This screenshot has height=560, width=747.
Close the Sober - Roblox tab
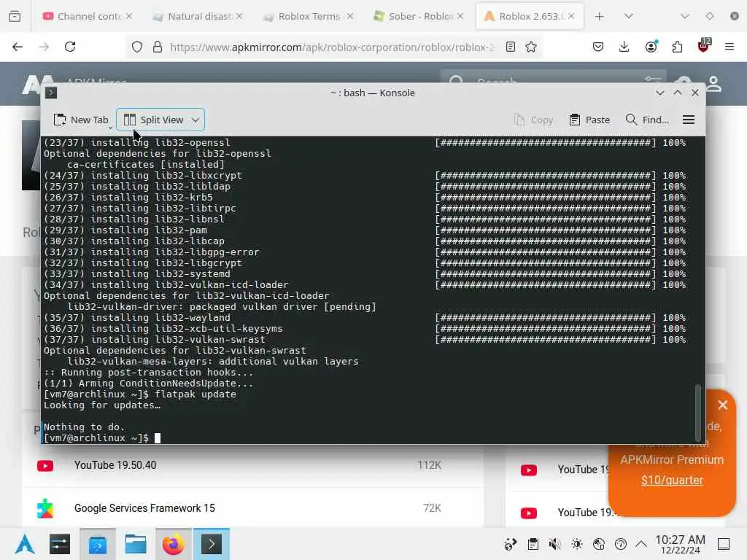click(x=460, y=16)
